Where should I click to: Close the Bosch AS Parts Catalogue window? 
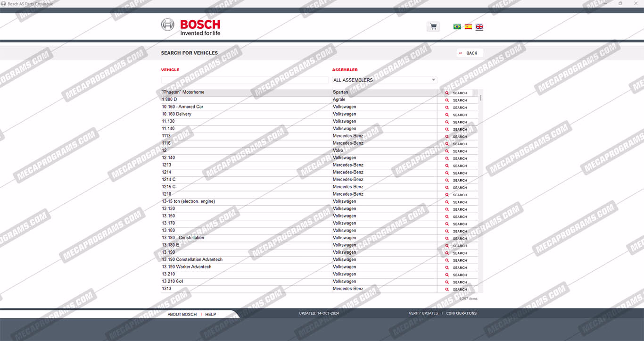tap(636, 3)
